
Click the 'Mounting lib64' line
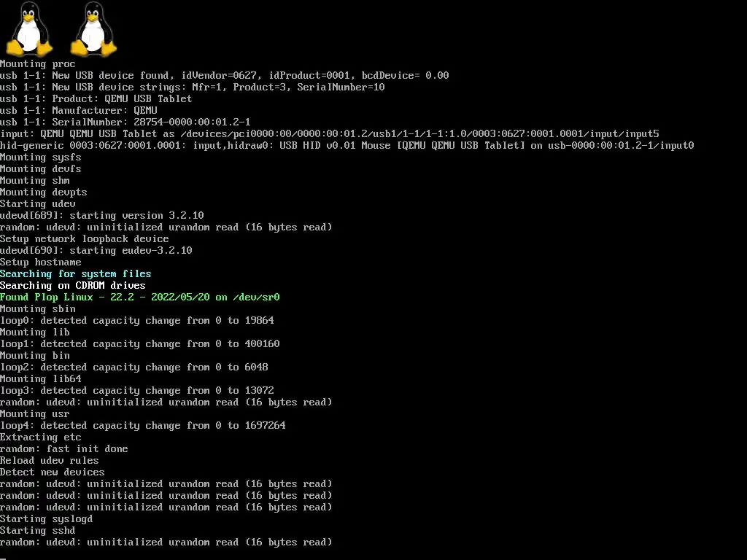click(x=41, y=378)
